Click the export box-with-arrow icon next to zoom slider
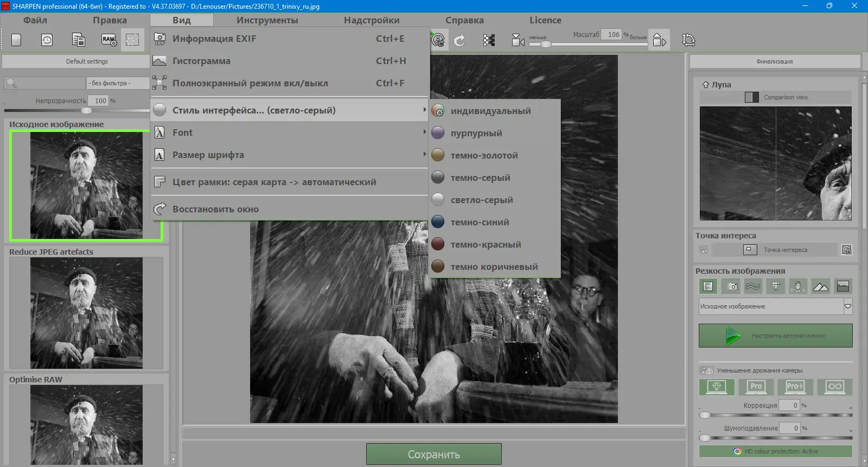 pos(659,40)
